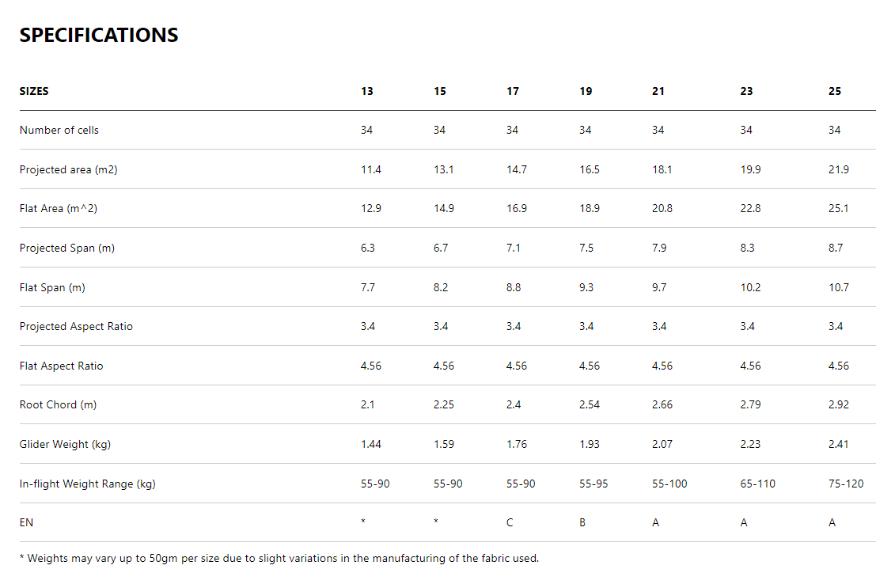Click the weight range value 65-110
Screen dimensions: 876x588
coord(758,484)
